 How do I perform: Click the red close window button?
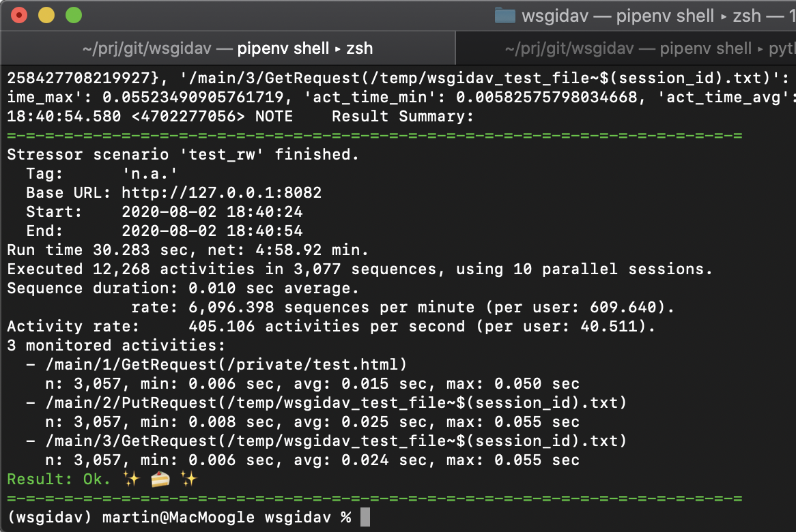coord(19,15)
